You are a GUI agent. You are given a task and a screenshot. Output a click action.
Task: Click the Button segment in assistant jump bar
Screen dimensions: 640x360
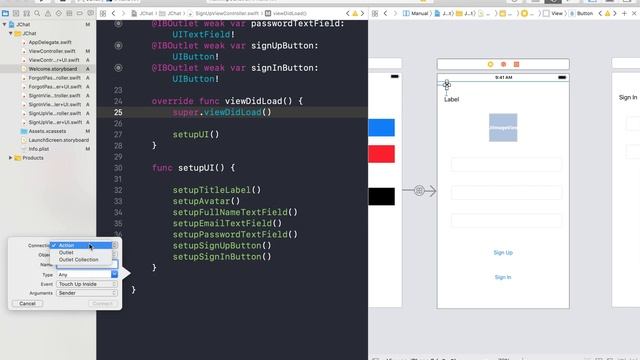click(581, 13)
